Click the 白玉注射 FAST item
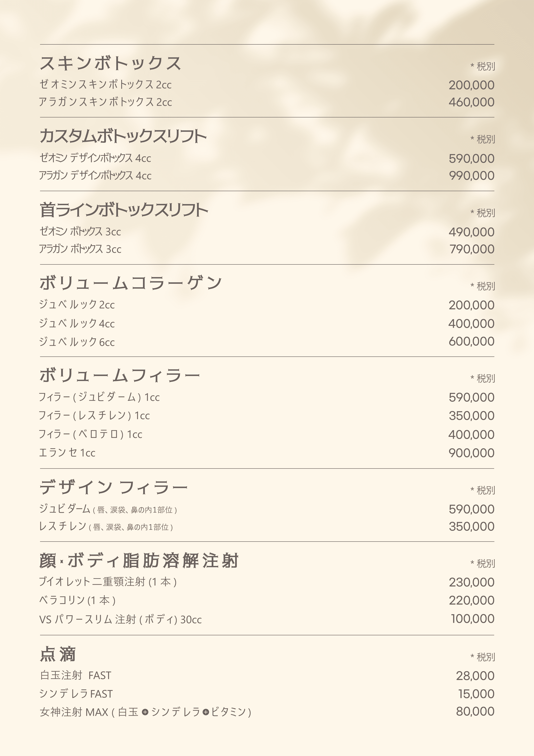Viewport: 534px width, 756px height. 76,675
